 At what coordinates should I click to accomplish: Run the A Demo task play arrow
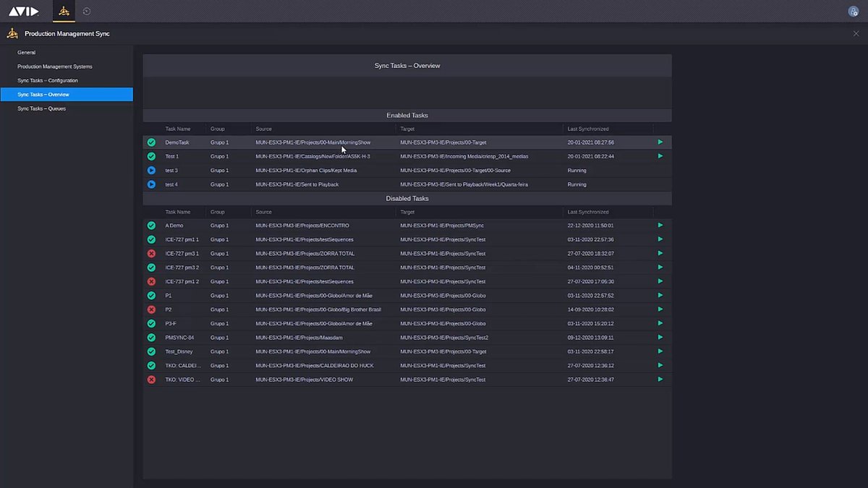pyautogui.click(x=660, y=225)
